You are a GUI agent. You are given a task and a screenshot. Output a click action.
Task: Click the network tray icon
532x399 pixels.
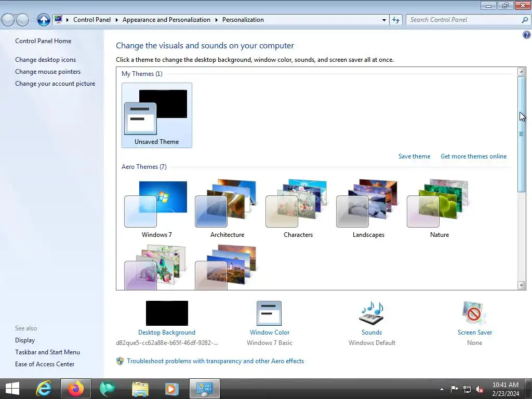tap(467, 389)
